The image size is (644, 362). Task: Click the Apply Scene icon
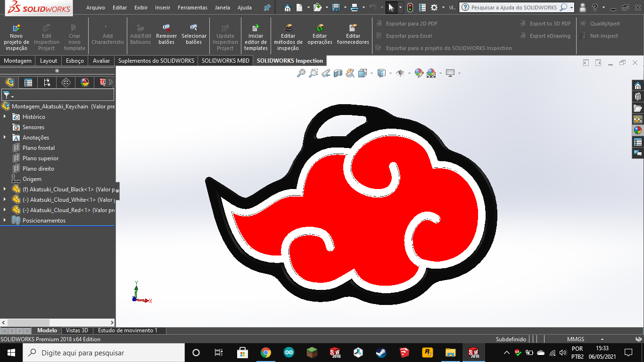coord(431,73)
